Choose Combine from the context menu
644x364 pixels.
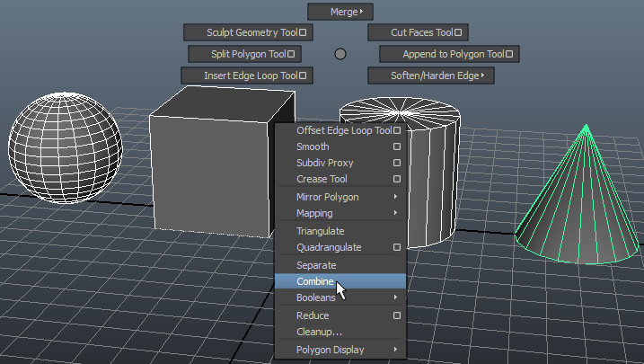(316, 281)
